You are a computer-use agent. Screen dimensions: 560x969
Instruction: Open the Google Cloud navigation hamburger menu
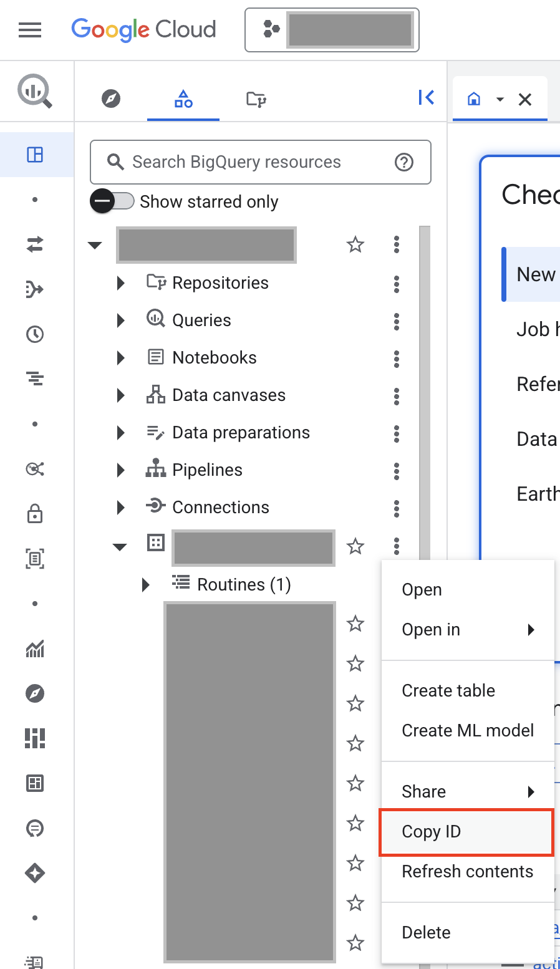click(x=30, y=29)
